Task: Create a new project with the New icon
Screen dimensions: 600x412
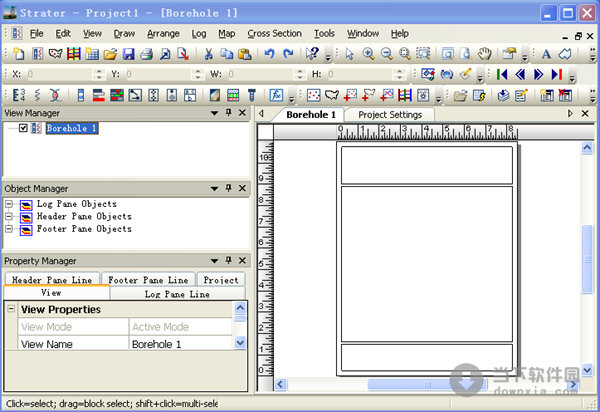Action: [18, 54]
